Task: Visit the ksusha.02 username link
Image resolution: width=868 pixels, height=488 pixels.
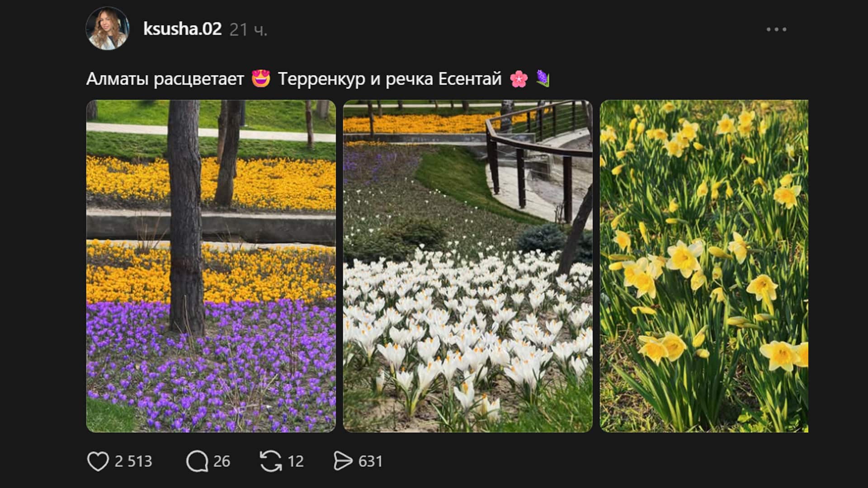Action: pos(182,29)
